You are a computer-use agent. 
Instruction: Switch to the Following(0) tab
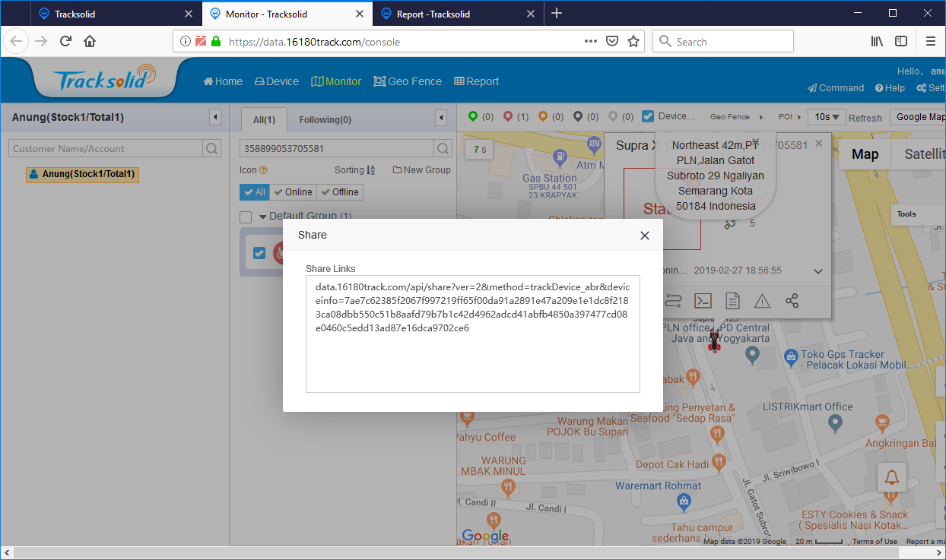point(325,119)
